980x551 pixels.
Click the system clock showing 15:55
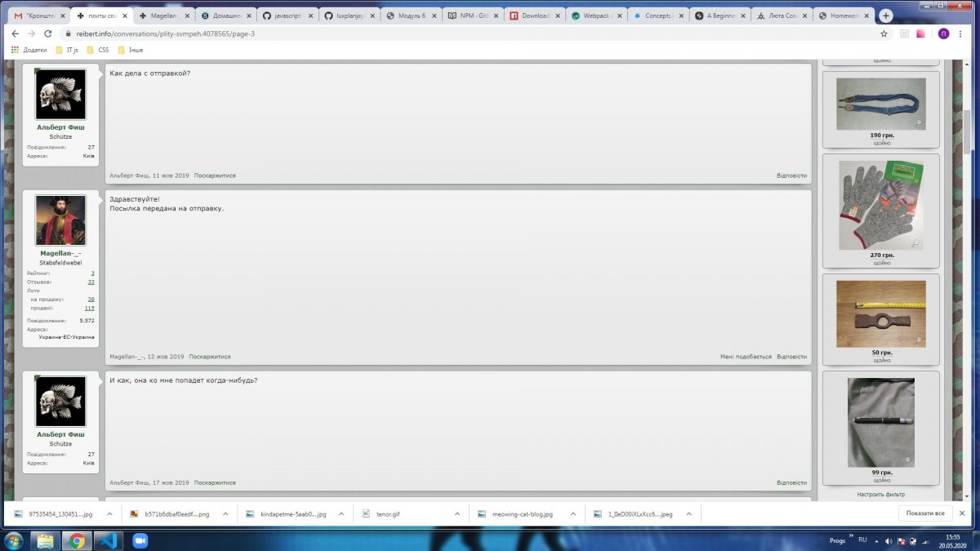(953, 536)
